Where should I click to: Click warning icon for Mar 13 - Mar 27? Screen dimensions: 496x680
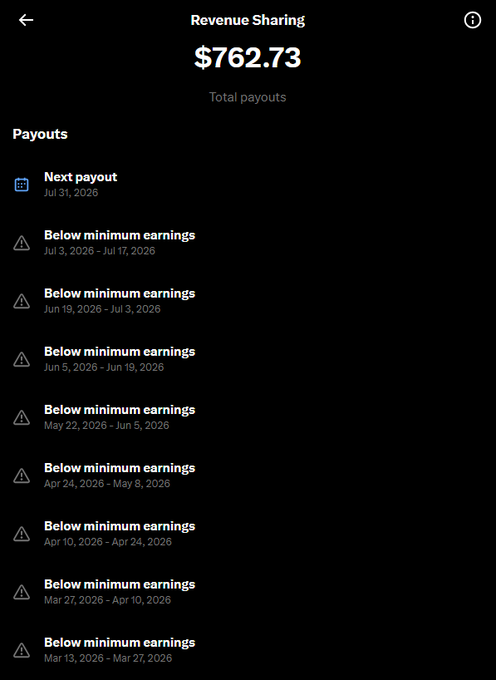pos(22,650)
